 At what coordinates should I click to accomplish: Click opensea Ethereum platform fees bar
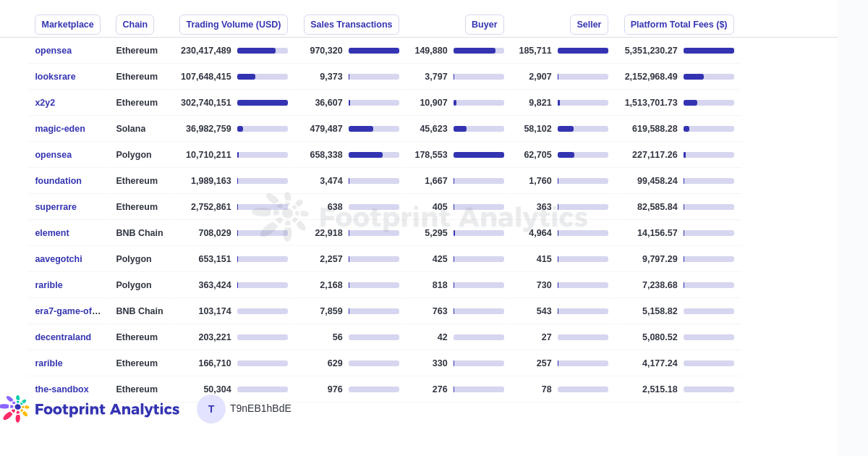point(709,51)
